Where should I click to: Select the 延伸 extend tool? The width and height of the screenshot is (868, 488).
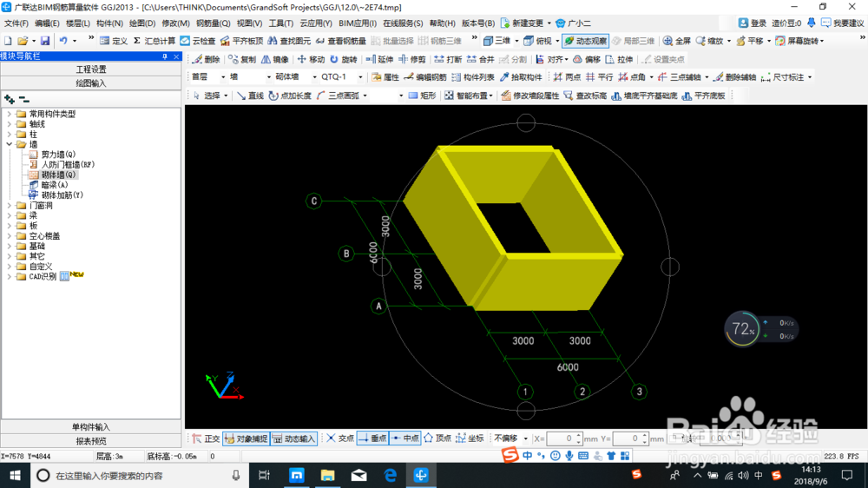(380, 59)
